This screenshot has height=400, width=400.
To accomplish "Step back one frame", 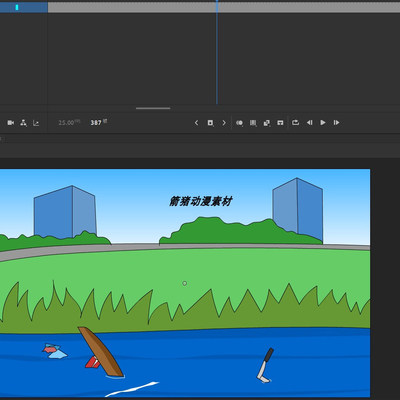I will (310, 123).
